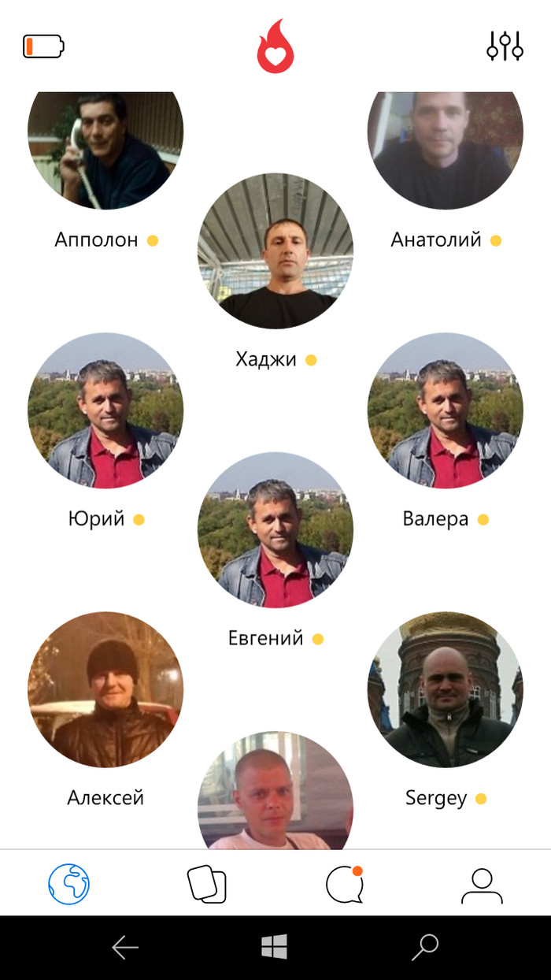Tap the name Валера
Screen dimensions: 551x980
point(435,519)
